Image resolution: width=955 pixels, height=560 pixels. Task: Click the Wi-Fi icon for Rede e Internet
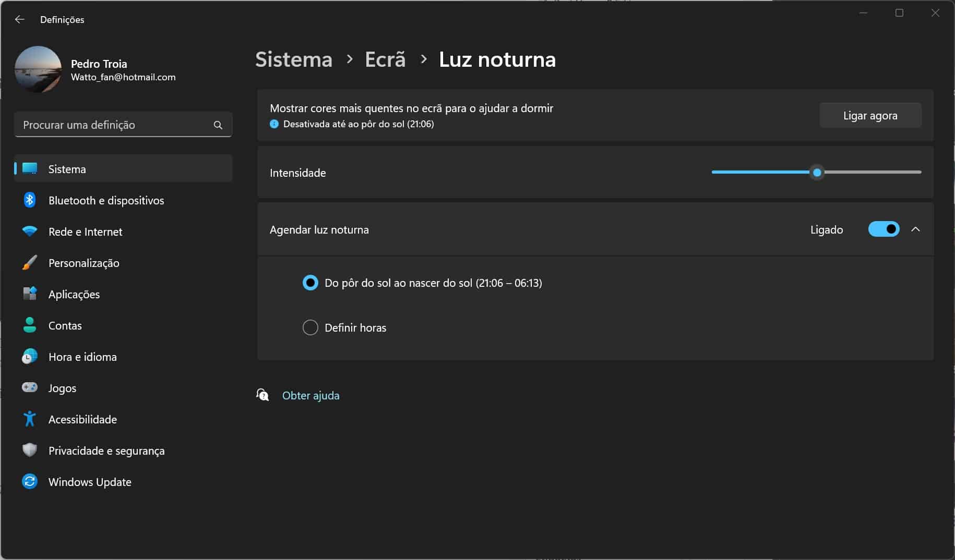coord(30,231)
